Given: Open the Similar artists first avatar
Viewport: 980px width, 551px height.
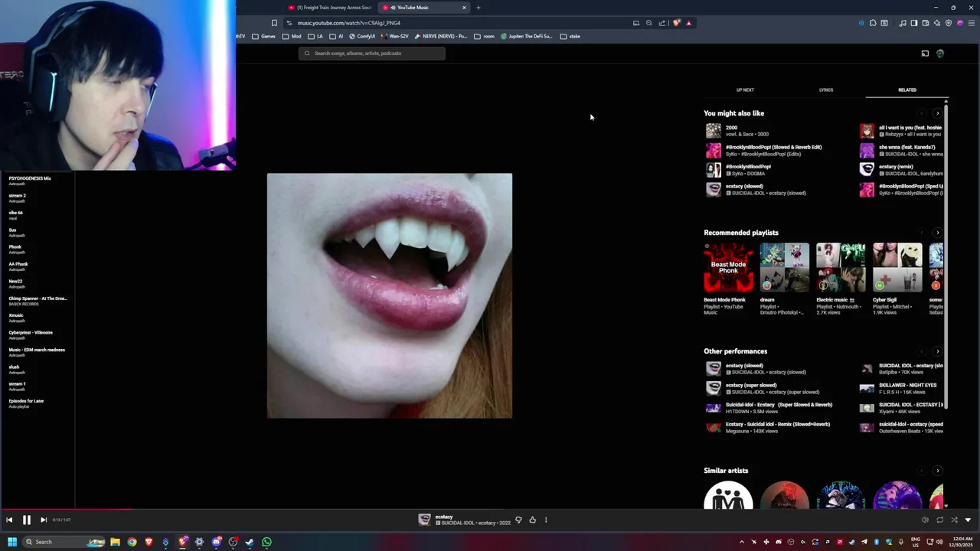Looking at the screenshot, I should click(728, 495).
